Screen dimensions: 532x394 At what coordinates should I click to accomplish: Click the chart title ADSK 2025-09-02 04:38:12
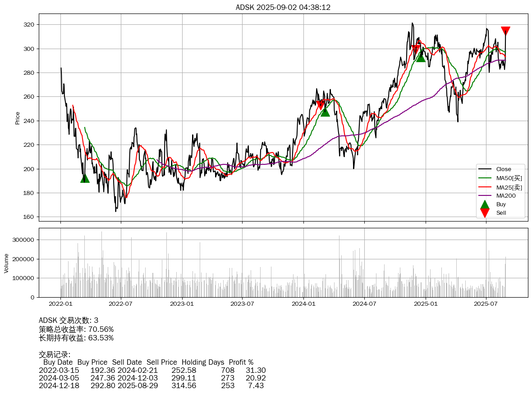(x=283, y=7)
